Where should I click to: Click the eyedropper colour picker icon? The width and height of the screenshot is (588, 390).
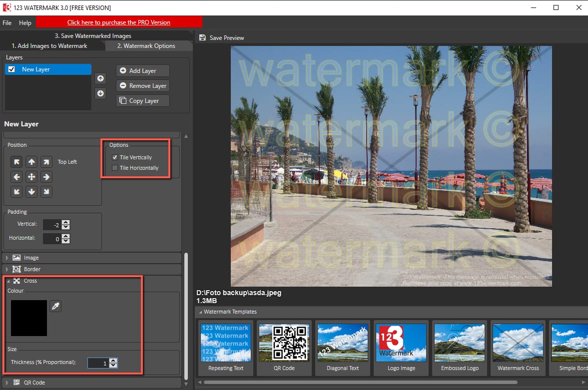(x=55, y=306)
